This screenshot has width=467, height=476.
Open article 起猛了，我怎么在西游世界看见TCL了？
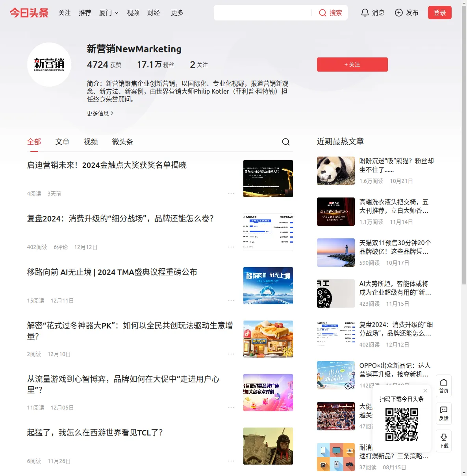(x=95, y=433)
